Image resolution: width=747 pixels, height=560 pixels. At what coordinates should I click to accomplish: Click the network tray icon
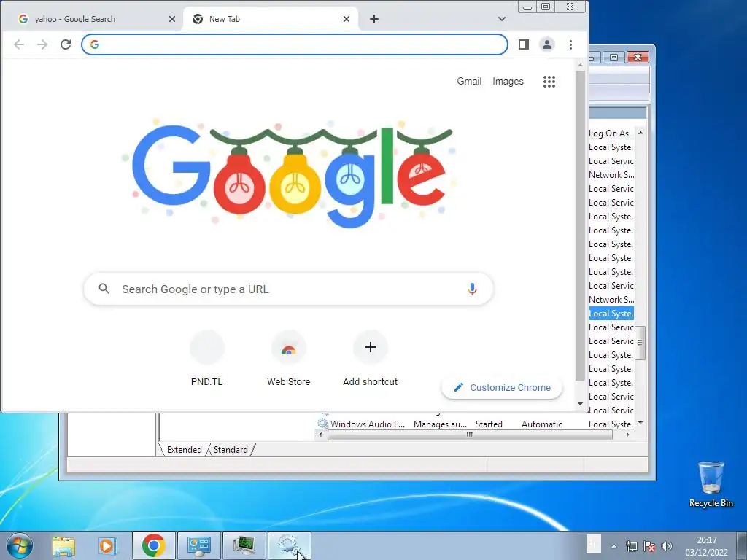click(x=632, y=546)
